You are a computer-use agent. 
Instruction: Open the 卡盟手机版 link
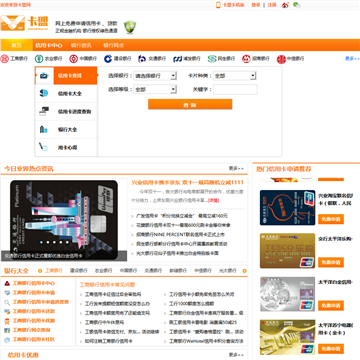point(234,5)
